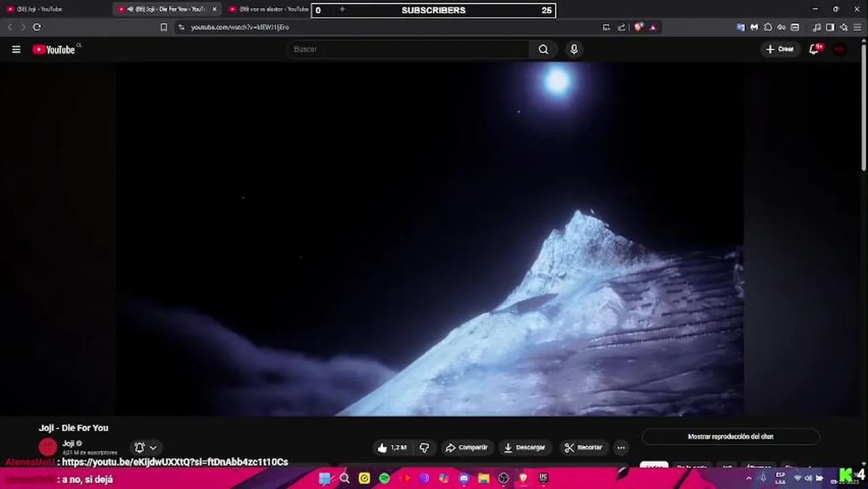Click the video title Joji - Die For You
This screenshot has width=868, height=489.
pyautogui.click(x=73, y=428)
